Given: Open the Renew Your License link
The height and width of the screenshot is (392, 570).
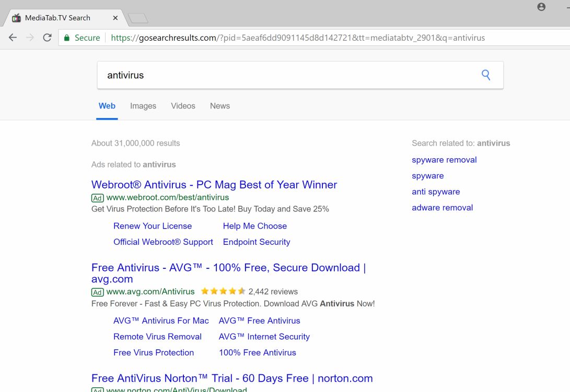Looking at the screenshot, I should 153,226.
